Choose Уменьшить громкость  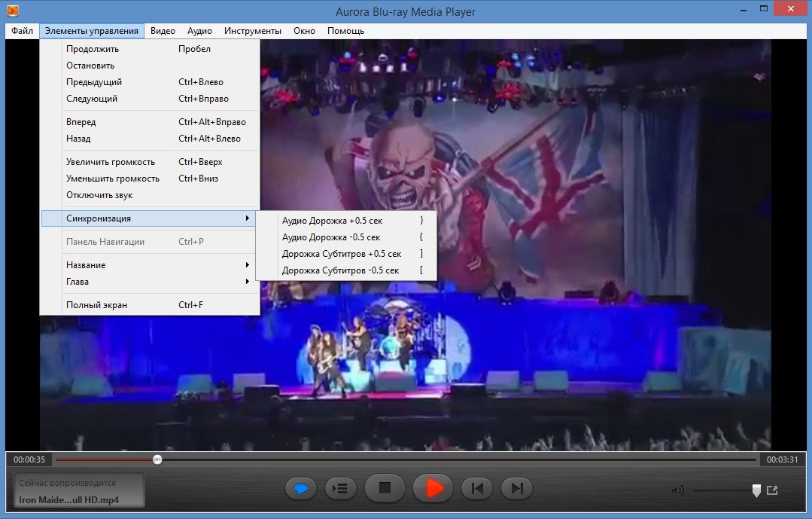pyautogui.click(x=150, y=179)
